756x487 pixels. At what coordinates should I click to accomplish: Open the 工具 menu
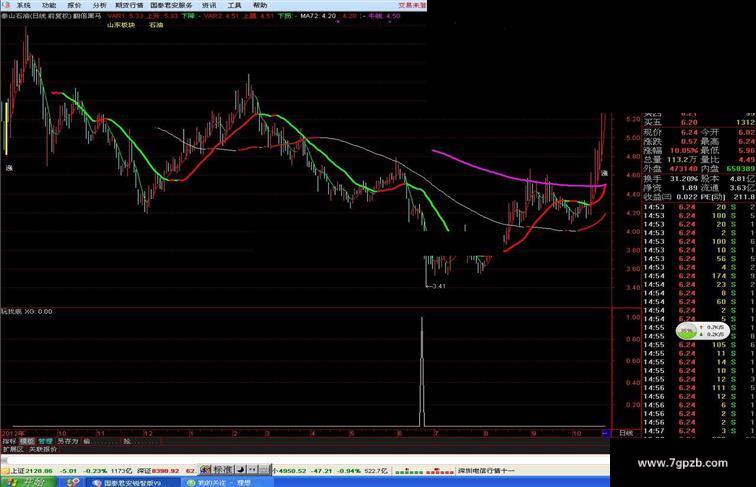(234, 5)
